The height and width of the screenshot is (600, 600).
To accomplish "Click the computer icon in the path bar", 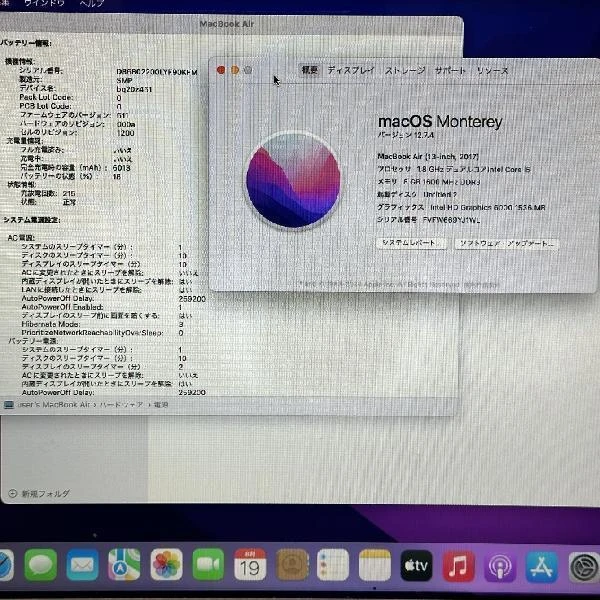I will pos(8,404).
